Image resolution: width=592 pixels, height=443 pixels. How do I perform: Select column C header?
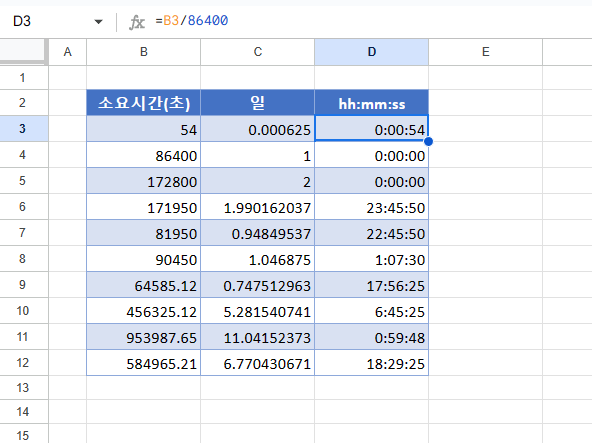pos(257,52)
